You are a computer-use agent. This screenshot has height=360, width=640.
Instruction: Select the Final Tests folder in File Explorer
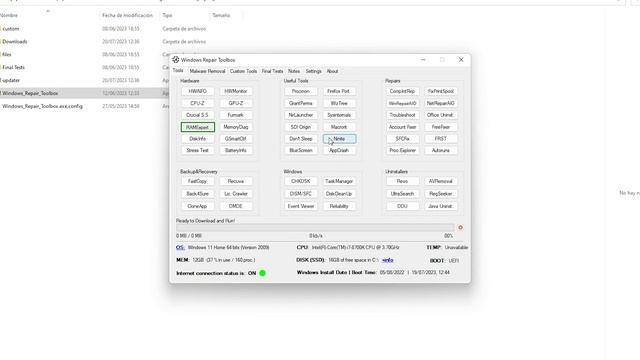point(13,67)
